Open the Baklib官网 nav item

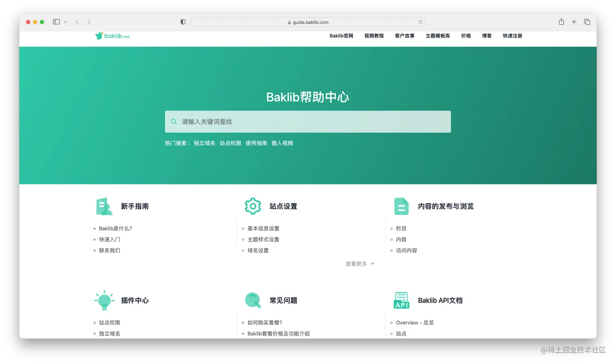coord(341,36)
